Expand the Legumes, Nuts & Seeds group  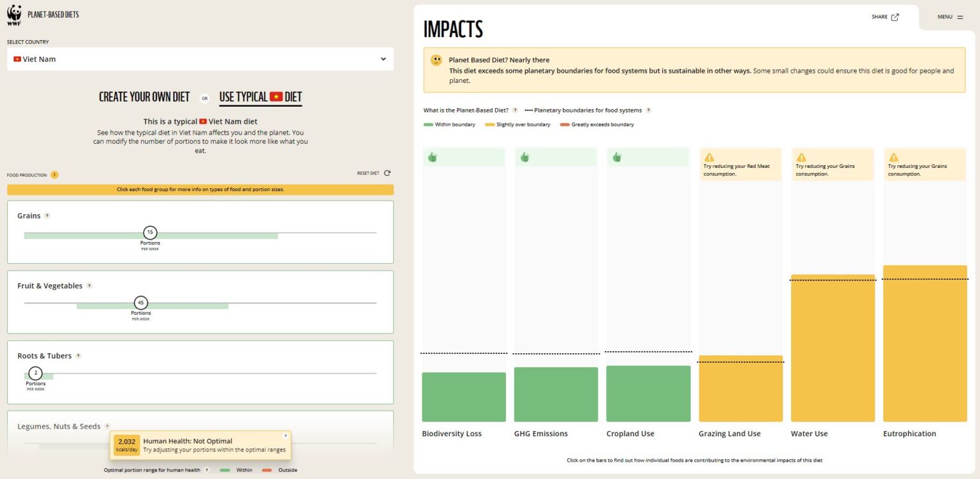pyautogui.click(x=59, y=426)
